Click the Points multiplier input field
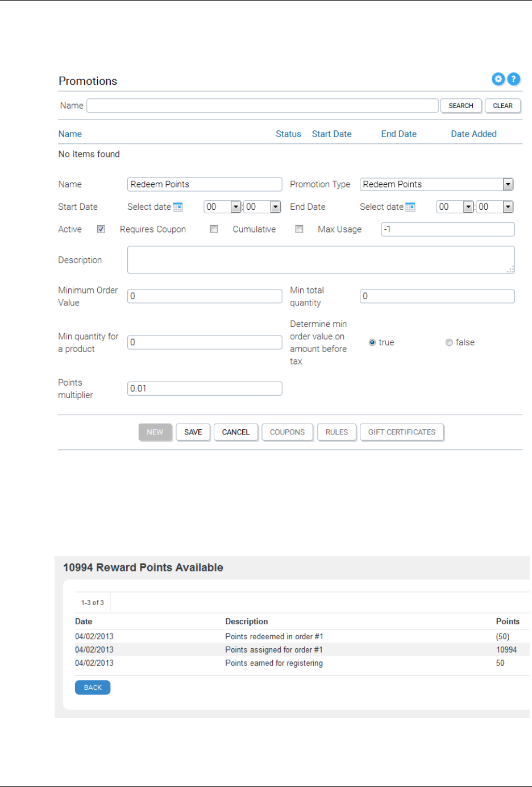 [x=205, y=388]
